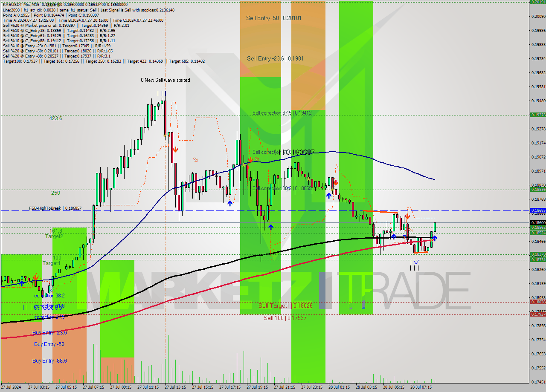Click the 'Buy Entry -23.6' label
Image resolution: width=546 pixels, height=392 pixels.
[x=49, y=333]
